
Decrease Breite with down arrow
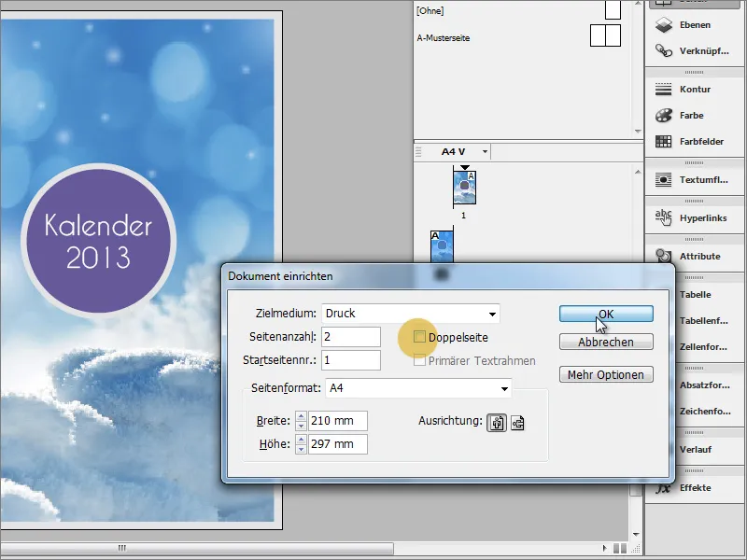(301, 426)
